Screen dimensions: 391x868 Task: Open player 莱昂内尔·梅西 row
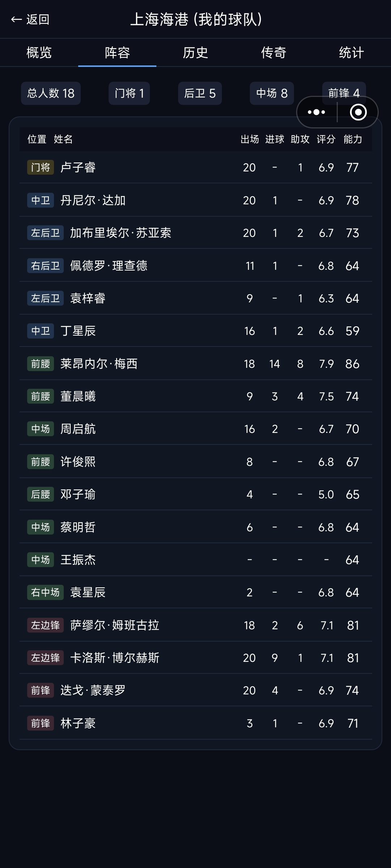click(x=196, y=363)
